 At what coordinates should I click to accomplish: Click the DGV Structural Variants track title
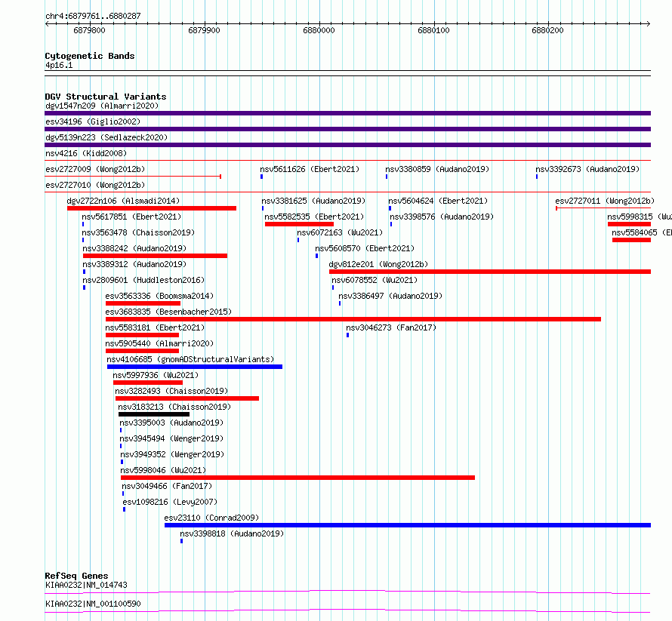(106, 97)
